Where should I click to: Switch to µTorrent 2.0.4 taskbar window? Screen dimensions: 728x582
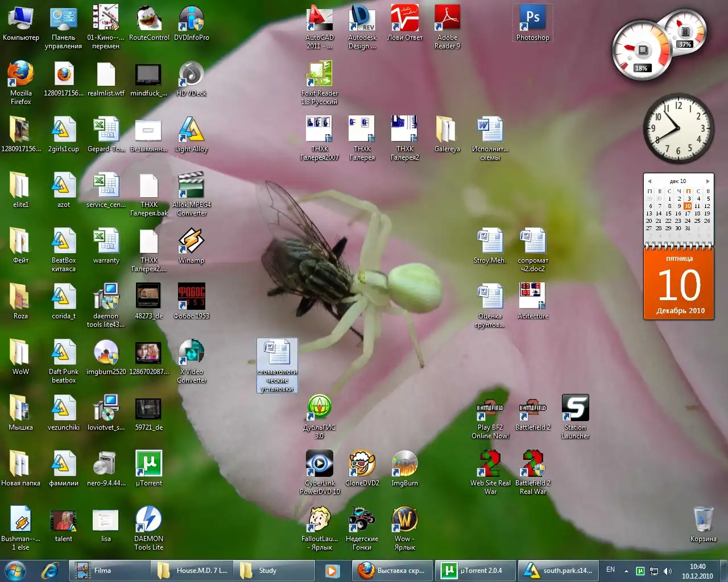point(475,571)
